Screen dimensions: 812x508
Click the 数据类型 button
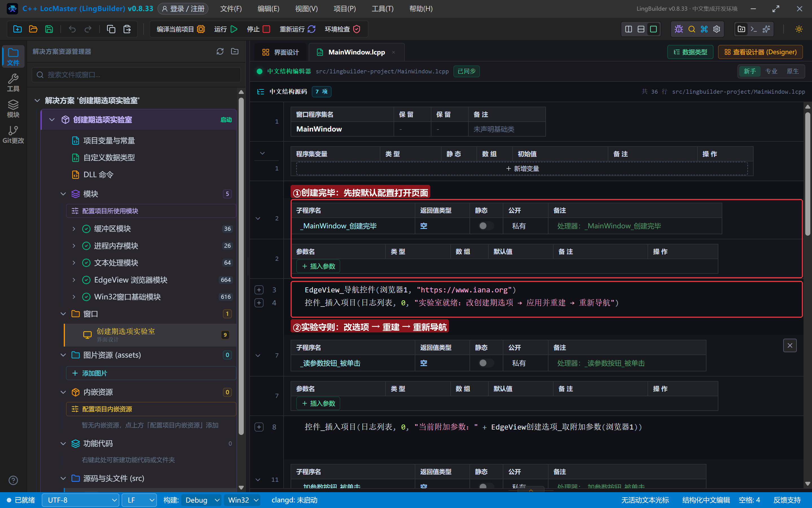690,52
